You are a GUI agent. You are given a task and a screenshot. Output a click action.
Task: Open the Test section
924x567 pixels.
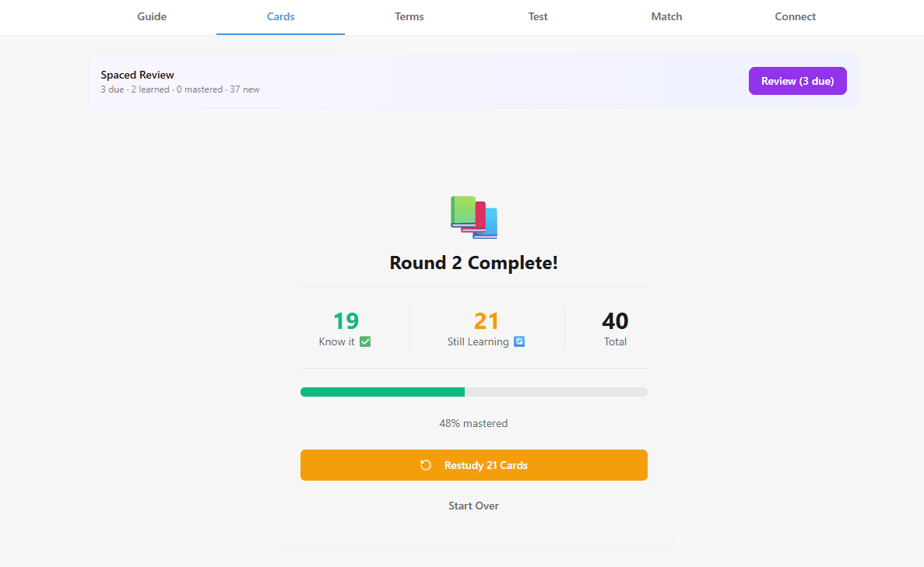tap(537, 16)
